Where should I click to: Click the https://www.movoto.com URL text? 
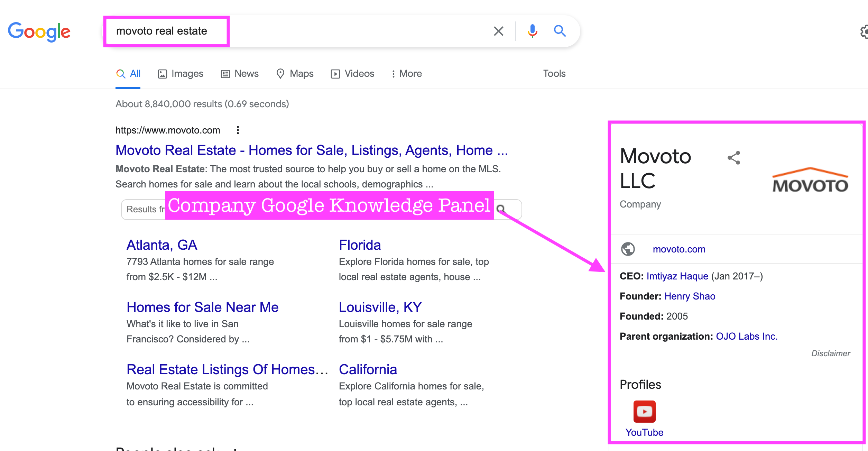click(168, 130)
